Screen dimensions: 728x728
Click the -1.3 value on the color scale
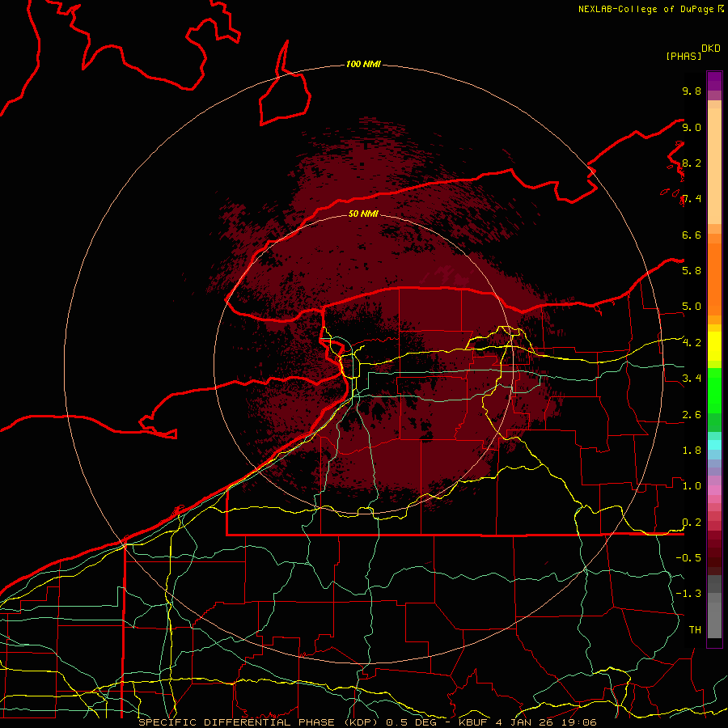(688, 594)
